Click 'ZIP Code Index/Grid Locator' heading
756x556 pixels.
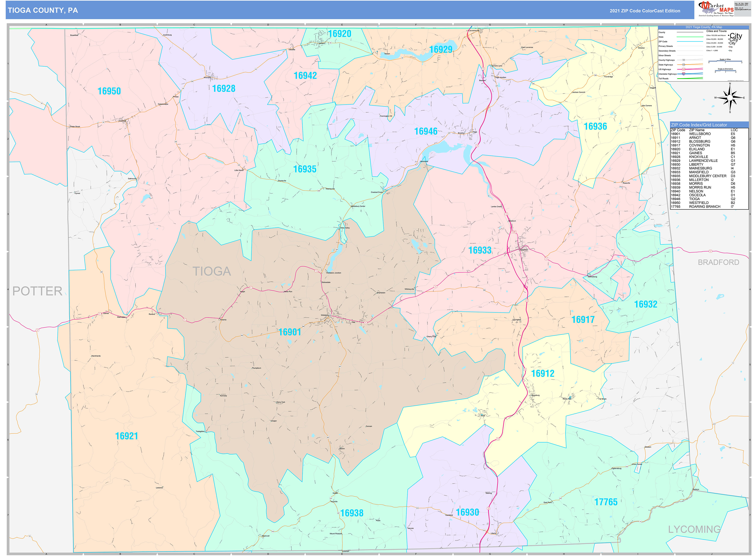699,125
